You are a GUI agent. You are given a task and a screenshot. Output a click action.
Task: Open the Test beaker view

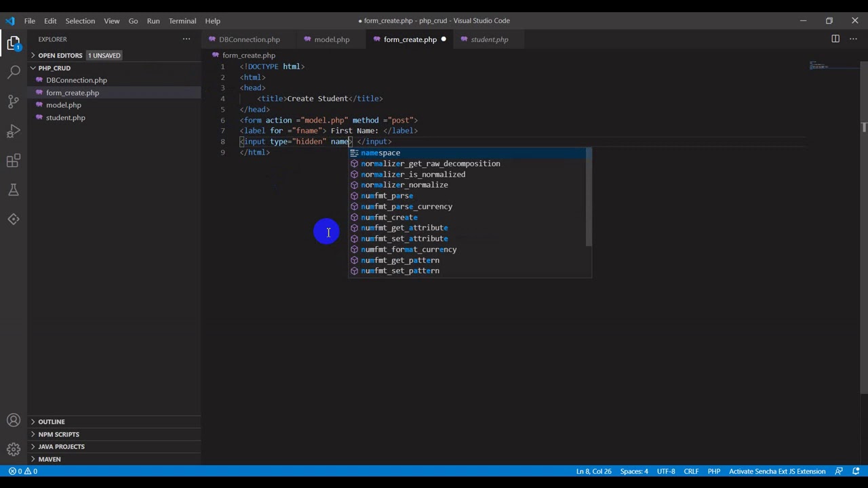[x=14, y=190]
